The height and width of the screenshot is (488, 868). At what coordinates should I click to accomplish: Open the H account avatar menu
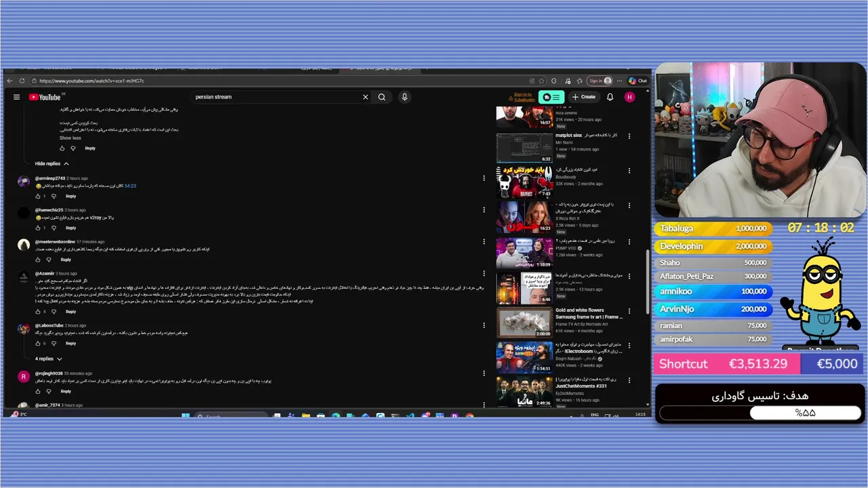(630, 97)
